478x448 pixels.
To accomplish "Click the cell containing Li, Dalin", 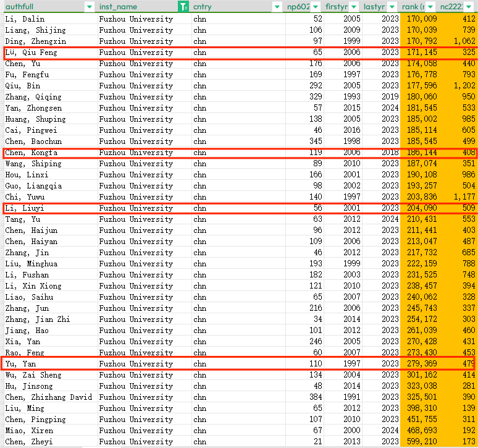I will (x=25, y=19).
